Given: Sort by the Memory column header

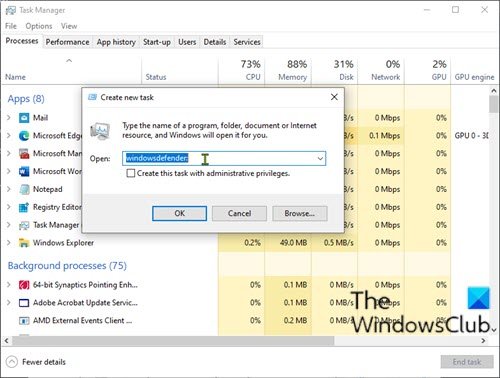Looking at the screenshot, I should click(x=288, y=70).
